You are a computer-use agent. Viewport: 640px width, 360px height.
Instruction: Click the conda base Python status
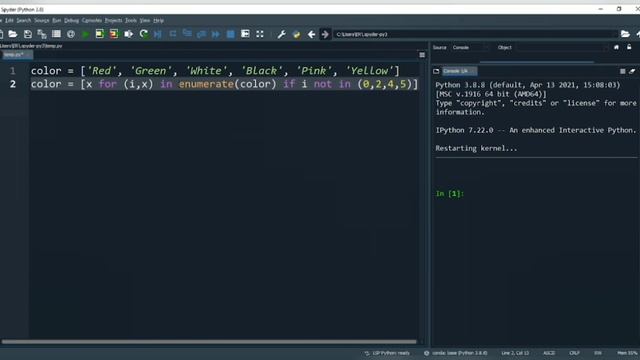[x=456, y=353]
